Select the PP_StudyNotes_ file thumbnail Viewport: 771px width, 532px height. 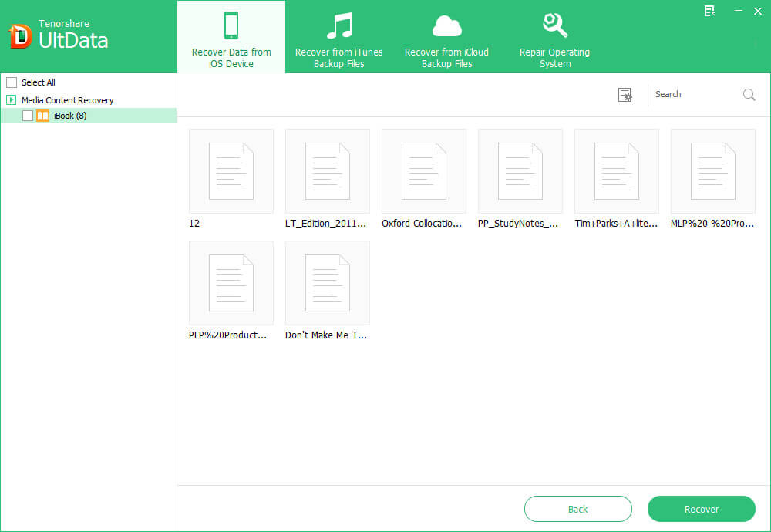point(520,171)
